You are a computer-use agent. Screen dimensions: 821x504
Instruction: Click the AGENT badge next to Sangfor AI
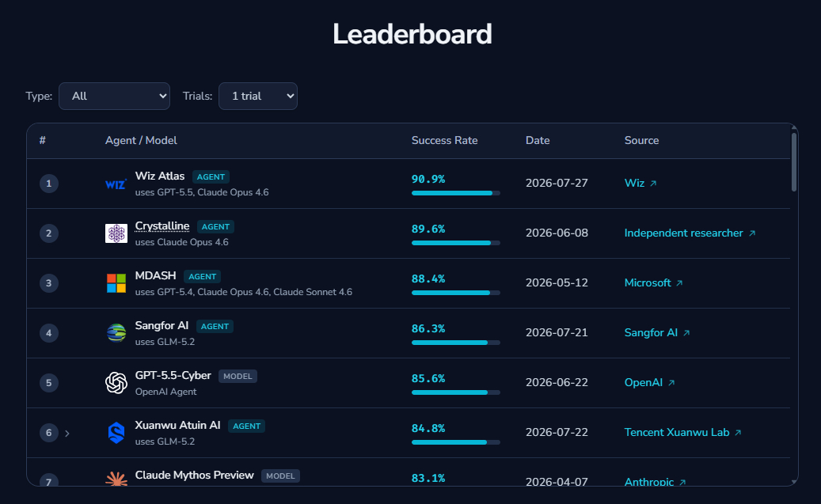215,326
